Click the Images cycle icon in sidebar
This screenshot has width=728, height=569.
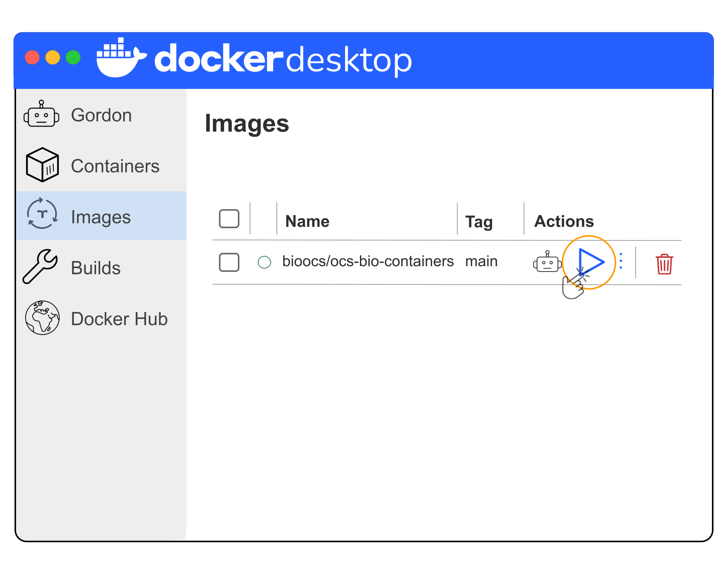[42, 214]
